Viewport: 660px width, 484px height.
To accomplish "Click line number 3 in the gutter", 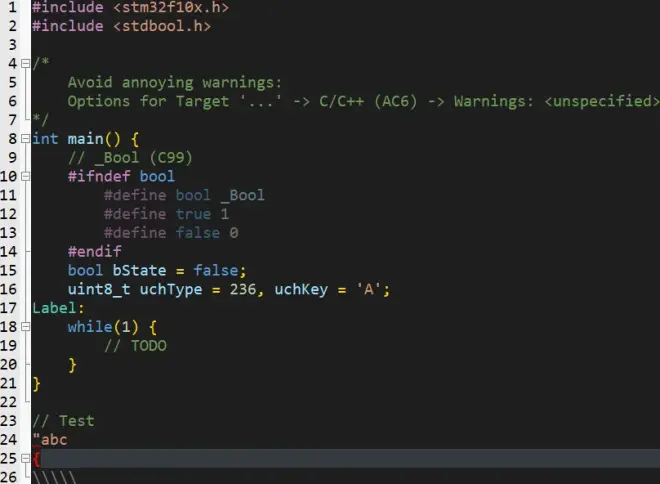I will [x=13, y=45].
